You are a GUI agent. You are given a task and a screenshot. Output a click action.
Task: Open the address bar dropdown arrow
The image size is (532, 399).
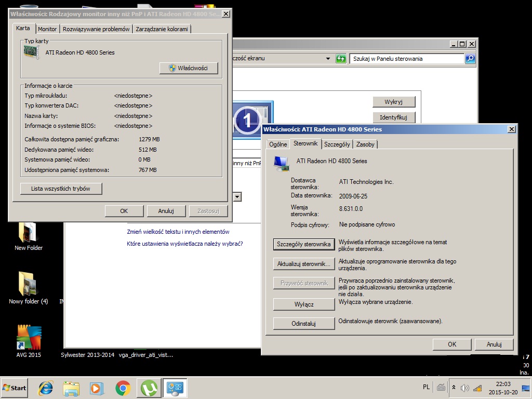328,58
